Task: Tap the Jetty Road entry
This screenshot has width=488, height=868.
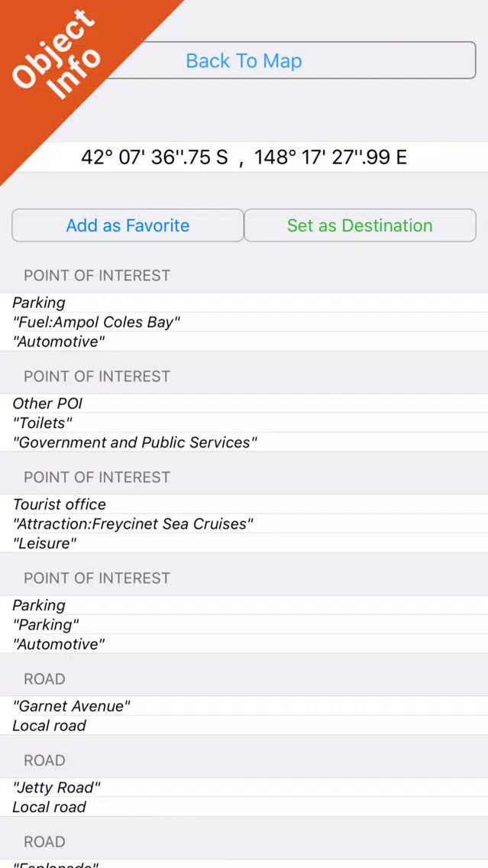Action: pos(244,788)
